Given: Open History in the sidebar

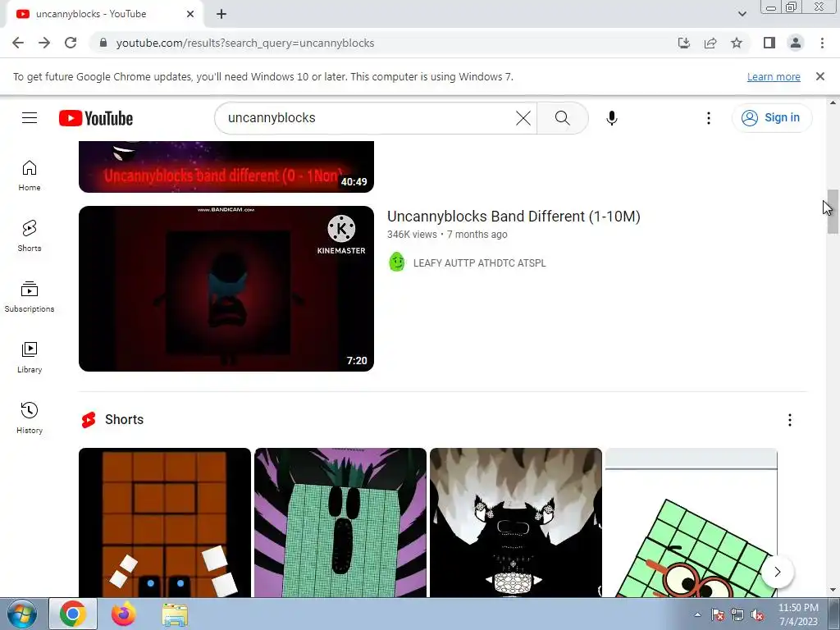Looking at the screenshot, I should point(30,418).
